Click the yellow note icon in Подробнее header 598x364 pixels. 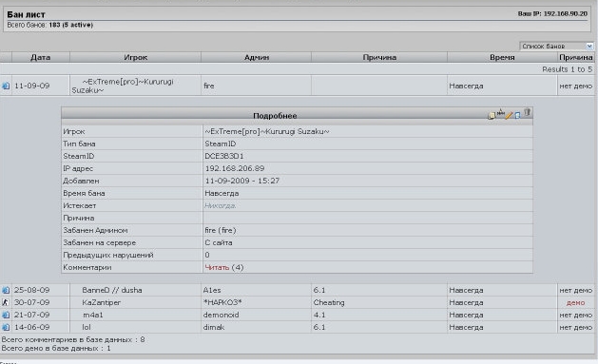(x=492, y=116)
